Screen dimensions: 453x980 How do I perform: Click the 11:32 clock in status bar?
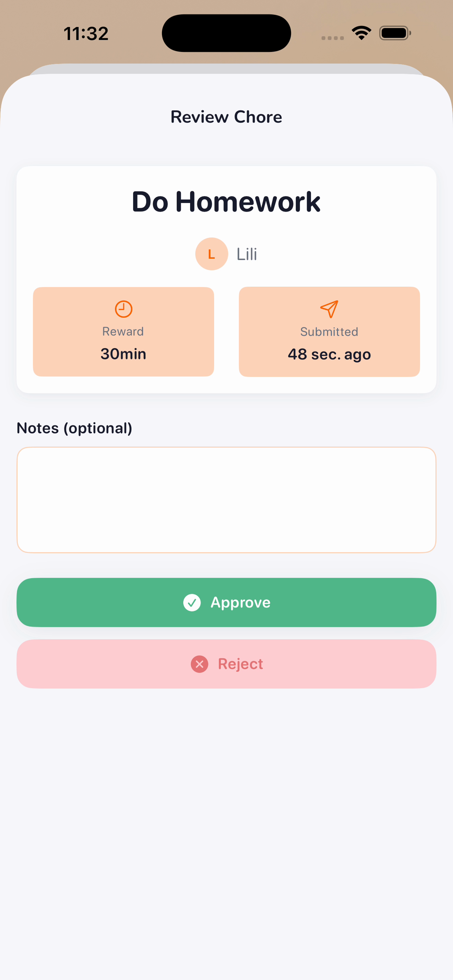(86, 34)
